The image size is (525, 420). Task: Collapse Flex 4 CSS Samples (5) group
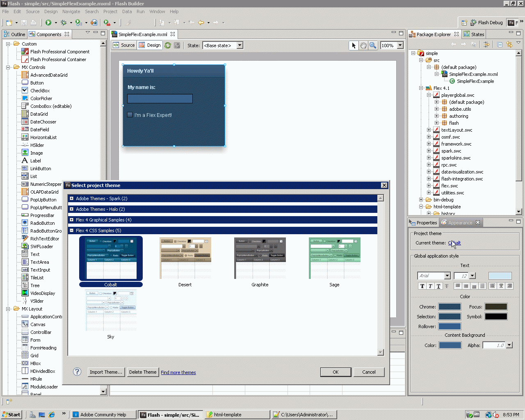click(x=71, y=231)
